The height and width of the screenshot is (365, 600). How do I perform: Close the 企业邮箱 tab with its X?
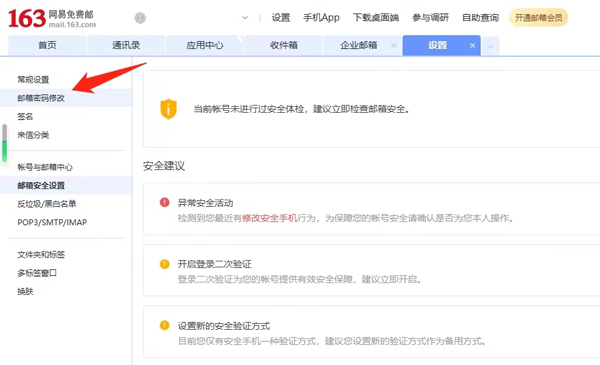(394, 46)
